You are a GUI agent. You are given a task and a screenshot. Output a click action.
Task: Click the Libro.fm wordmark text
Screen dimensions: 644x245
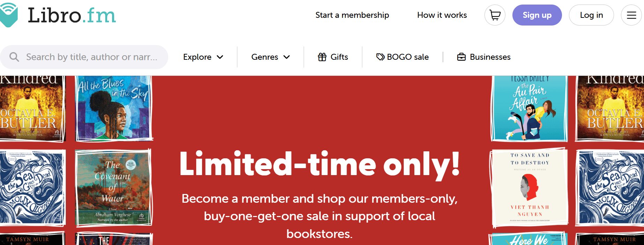(72, 16)
